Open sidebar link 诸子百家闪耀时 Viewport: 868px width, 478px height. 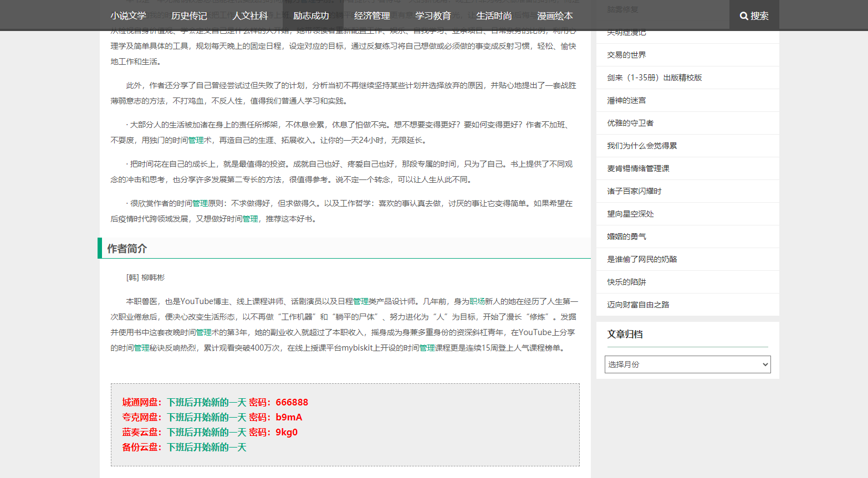click(634, 191)
